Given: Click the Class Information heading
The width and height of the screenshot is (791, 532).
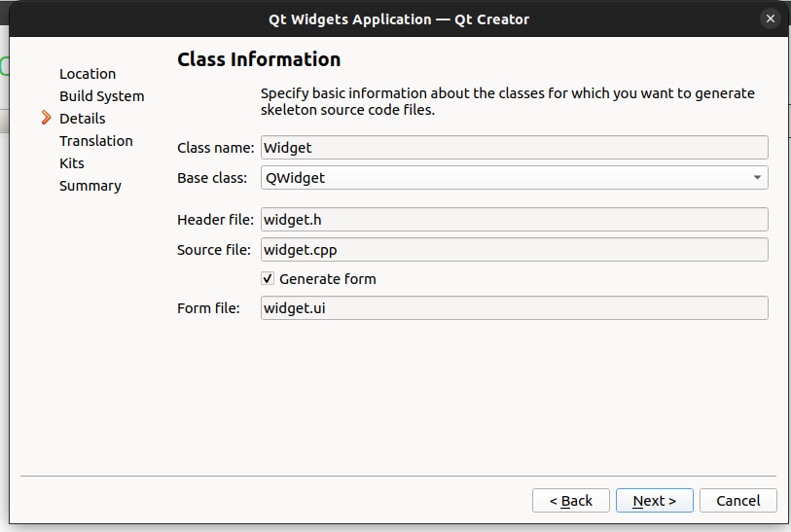Looking at the screenshot, I should (x=259, y=60).
